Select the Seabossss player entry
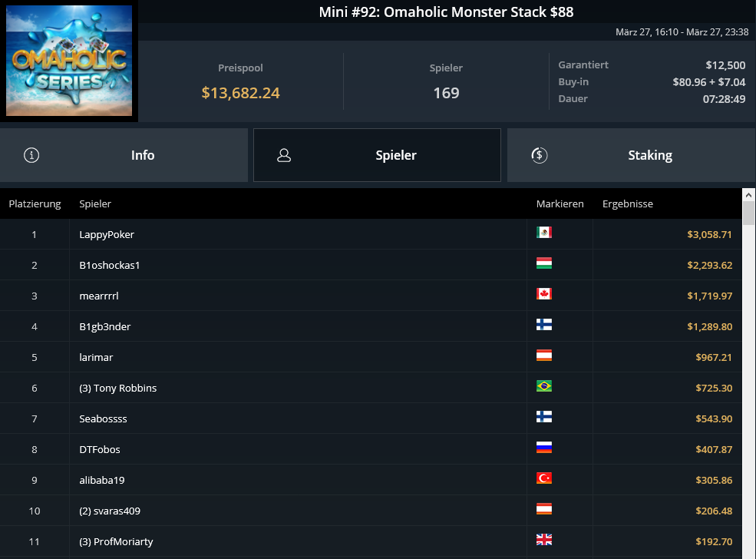The width and height of the screenshot is (756, 559). (x=371, y=418)
